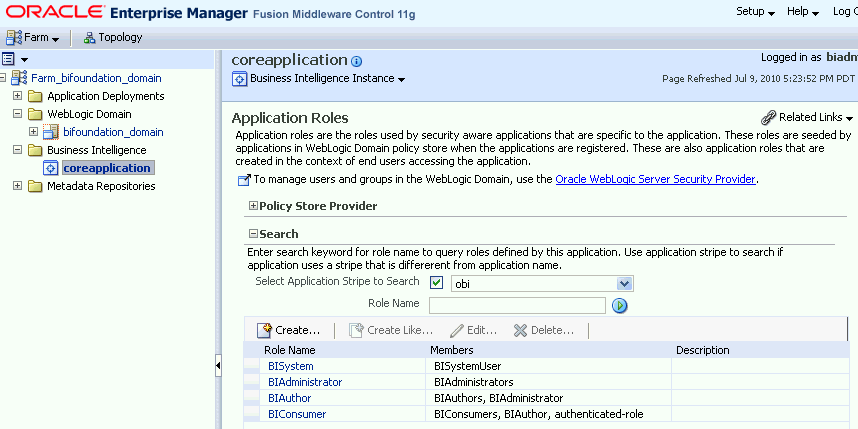The width and height of the screenshot is (858, 429).
Task: Click the BIAdministrators members cell
Action: 548,382
